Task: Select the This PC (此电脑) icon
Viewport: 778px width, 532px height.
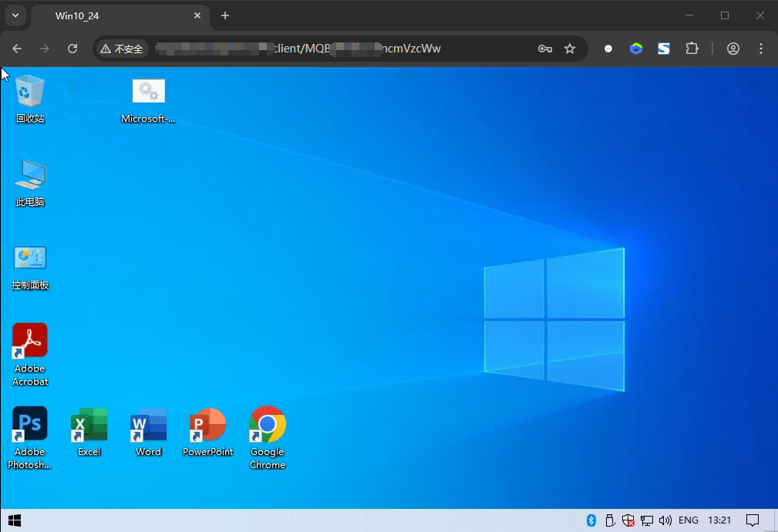Action: [x=30, y=176]
